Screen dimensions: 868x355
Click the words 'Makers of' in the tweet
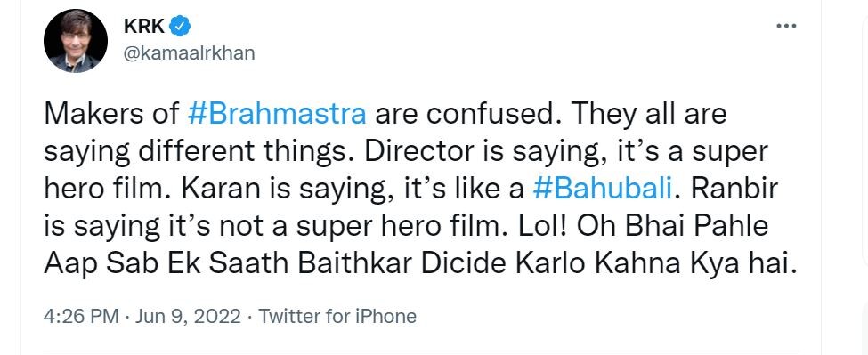[x=112, y=115]
